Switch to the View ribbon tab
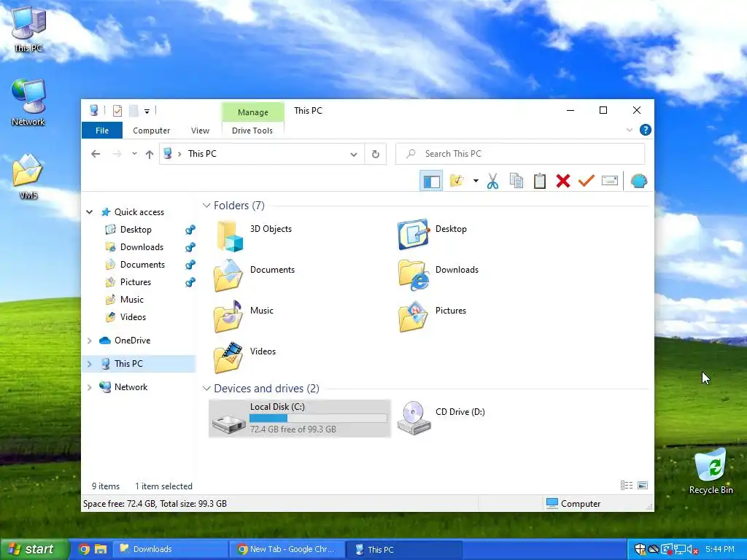Viewport: 747px width, 560px height. (x=200, y=131)
